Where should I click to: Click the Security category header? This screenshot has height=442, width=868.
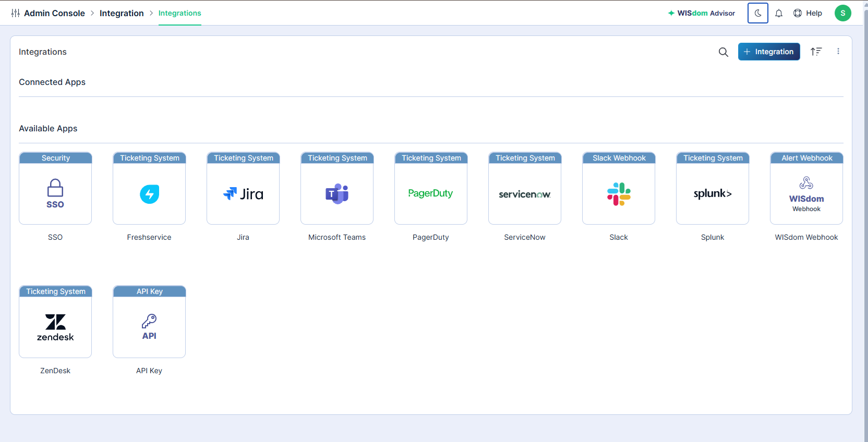tap(55, 158)
